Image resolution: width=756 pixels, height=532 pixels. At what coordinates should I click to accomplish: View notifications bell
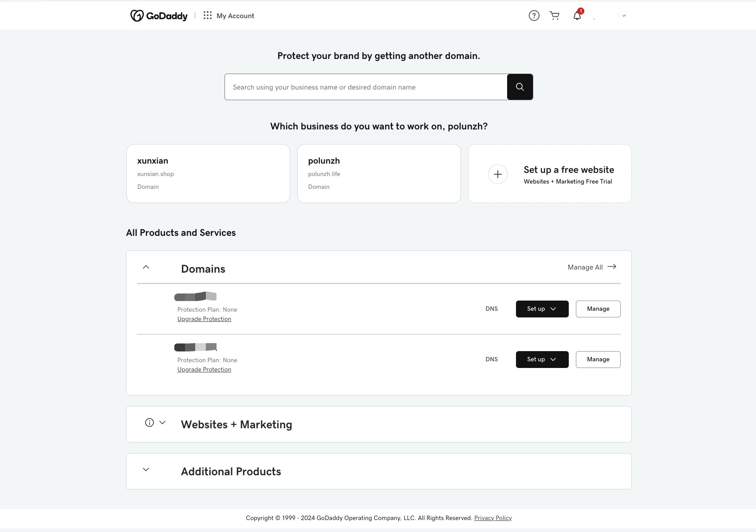[x=577, y=16]
